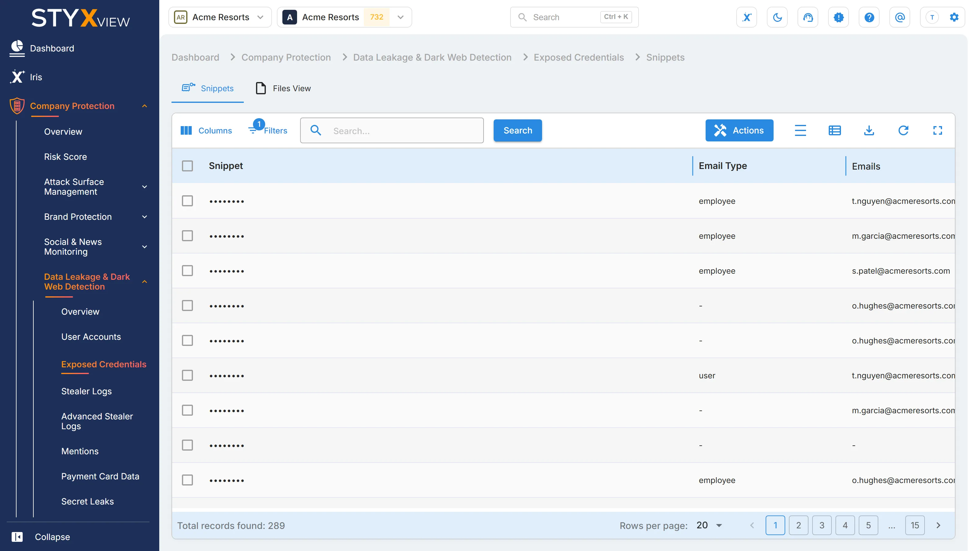Switch to table list view icon
Screen dimensions: 980x551
coord(835,130)
